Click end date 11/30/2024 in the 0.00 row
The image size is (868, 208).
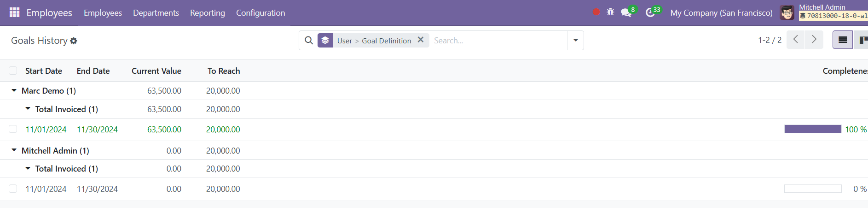[97, 189]
